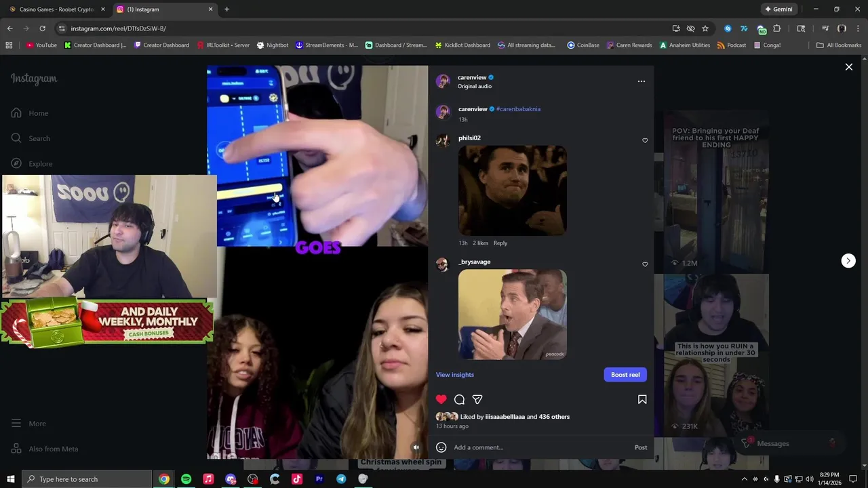Image resolution: width=868 pixels, height=488 pixels.
Task: Like philsi02's comment with the small heart
Action: (645, 141)
